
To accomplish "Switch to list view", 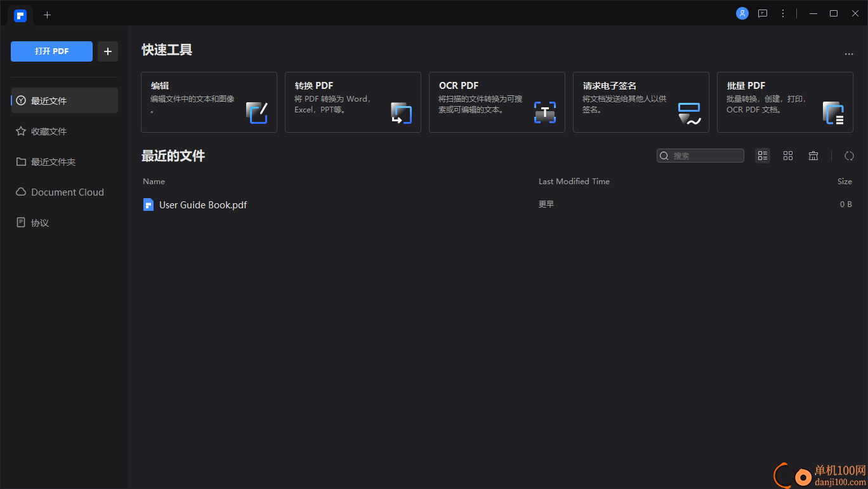I will (x=763, y=156).
